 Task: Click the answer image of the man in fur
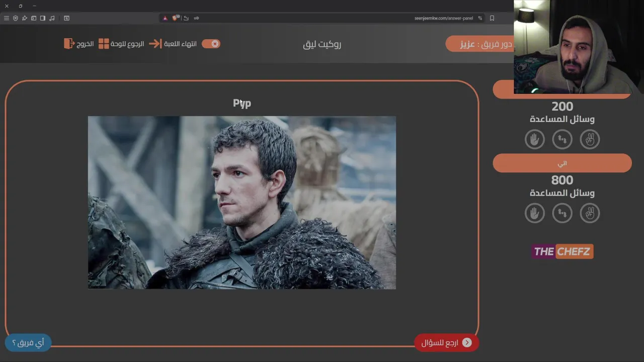point(242,203)
